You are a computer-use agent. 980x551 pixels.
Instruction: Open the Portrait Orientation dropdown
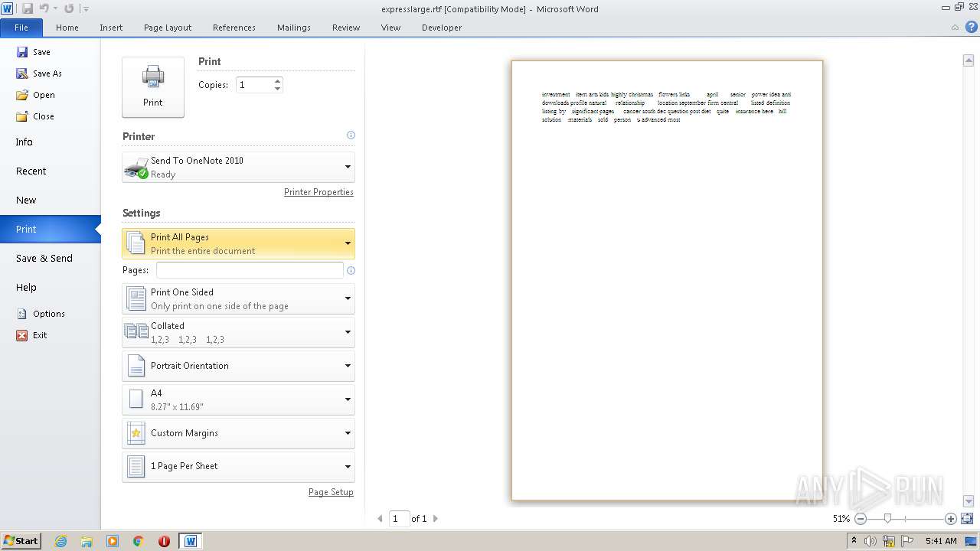coord(238,366)
